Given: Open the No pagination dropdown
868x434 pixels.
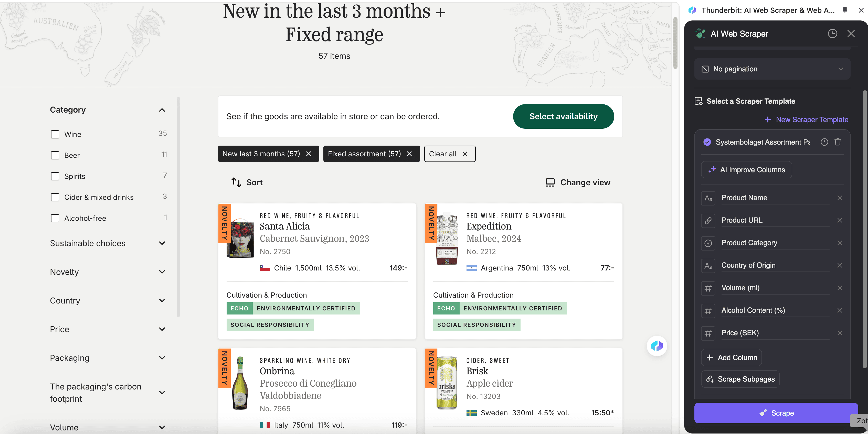Looking at the screenshot, I should point(772,69).
